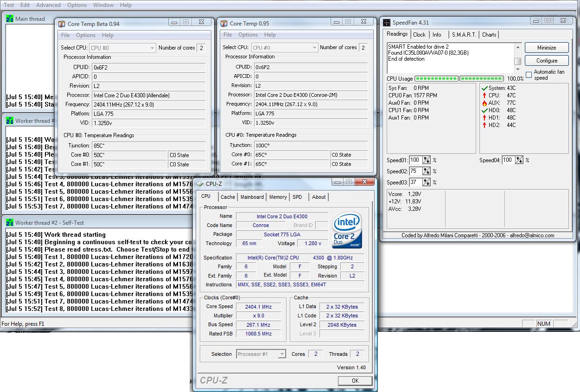Open the Options menu in Prime95
Viewport: 580px width, 392px height.
(x=77, y=5)
